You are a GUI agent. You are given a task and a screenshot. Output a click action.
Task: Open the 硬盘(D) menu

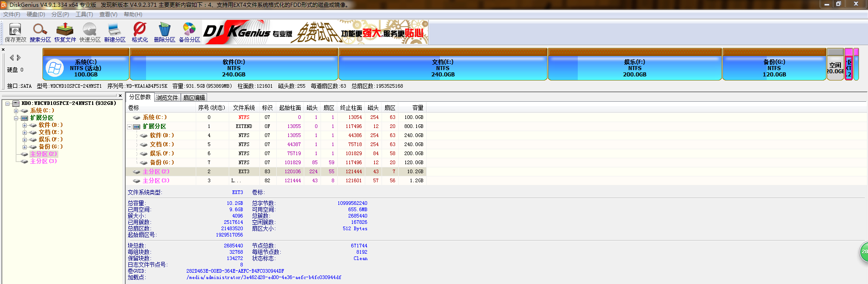tap(36, 14)
